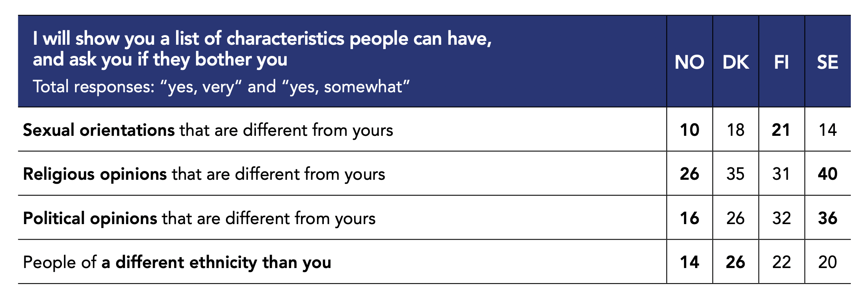
Task: Click Denmark's value 18 for sexual orientations
Action: pyautogui.click(x=735, y=130)
